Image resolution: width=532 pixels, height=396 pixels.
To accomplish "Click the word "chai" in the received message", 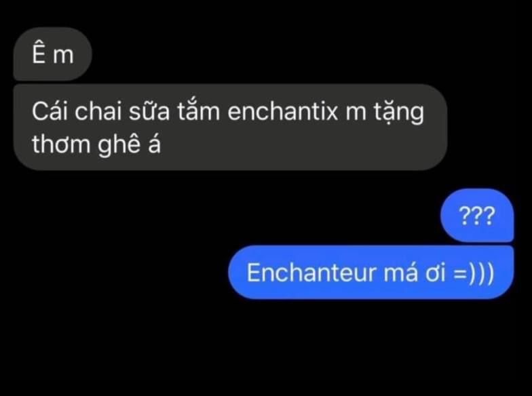I will click(x=98, y=111).
